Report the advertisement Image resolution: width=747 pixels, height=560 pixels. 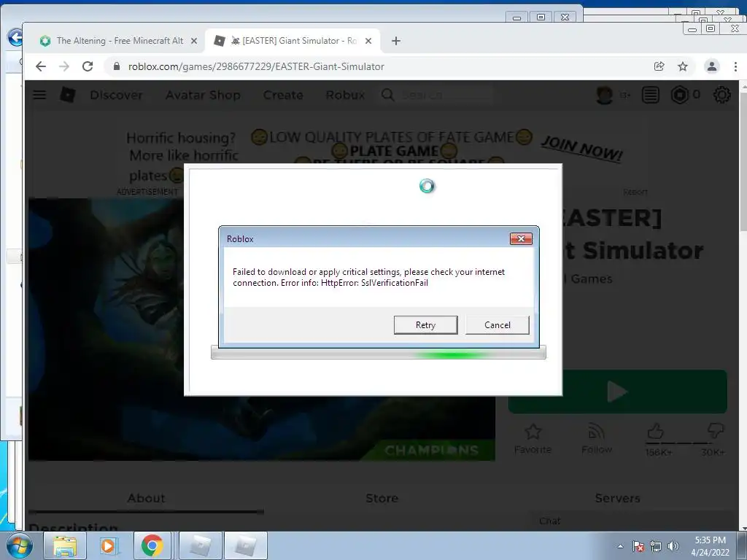[x=635, y=192]
